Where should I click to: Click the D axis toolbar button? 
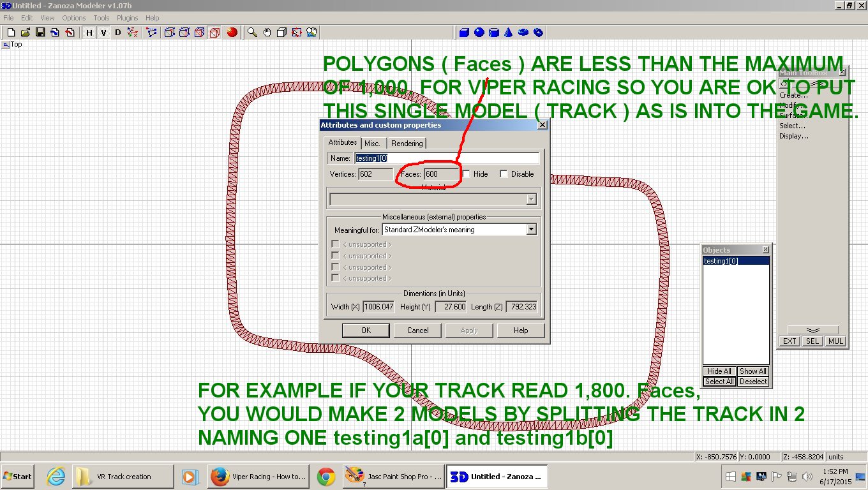[x=118, y=33]
